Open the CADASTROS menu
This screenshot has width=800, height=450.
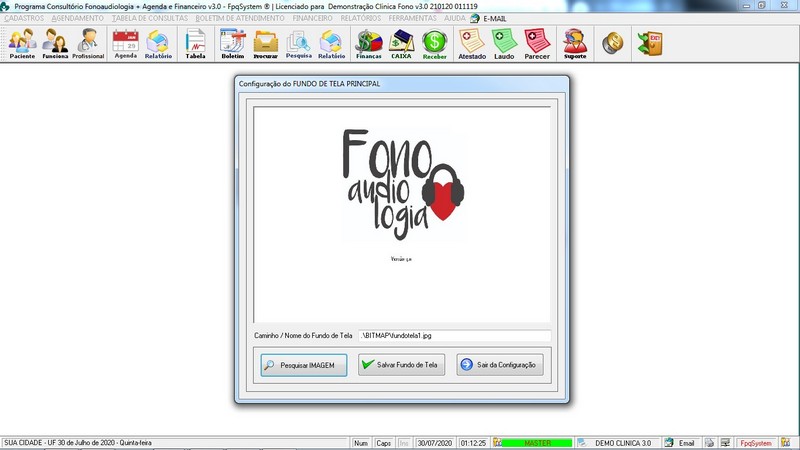coord(24,18)
